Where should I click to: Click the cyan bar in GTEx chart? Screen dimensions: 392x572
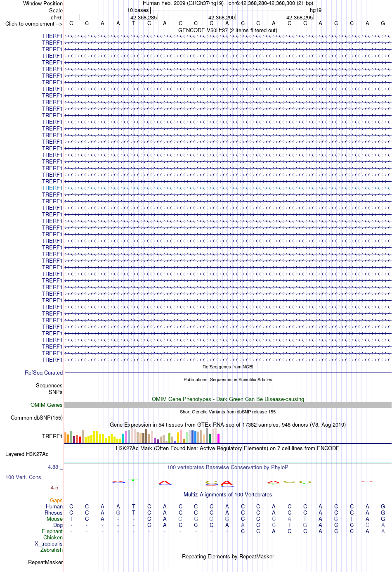(x=123, y=438)
